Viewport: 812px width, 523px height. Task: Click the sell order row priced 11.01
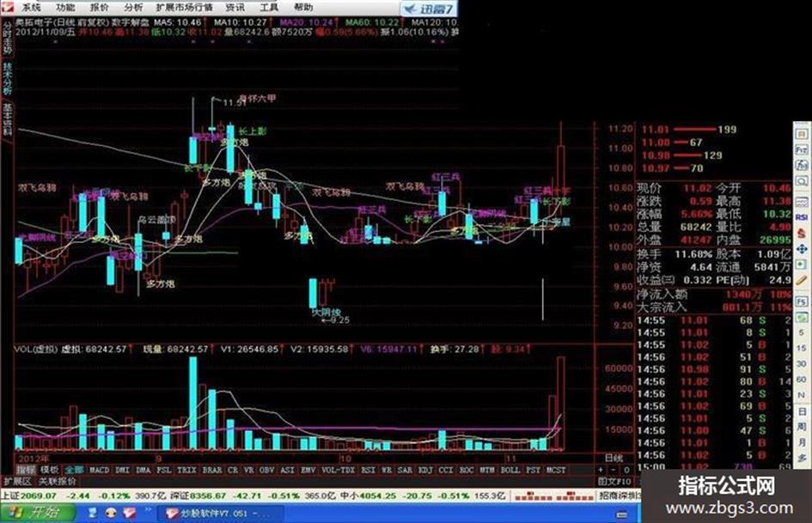point(689,129)
